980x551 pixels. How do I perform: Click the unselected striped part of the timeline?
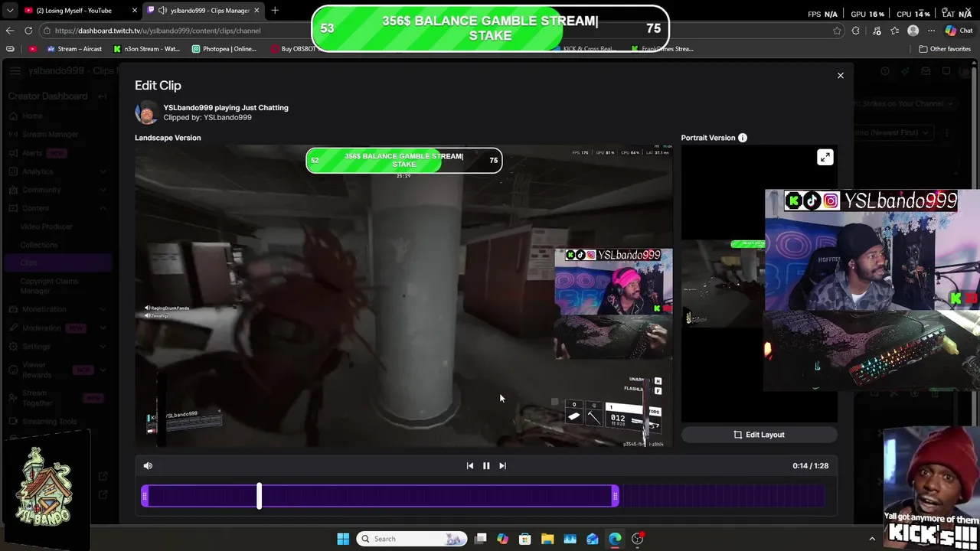(x=721, y=497)
